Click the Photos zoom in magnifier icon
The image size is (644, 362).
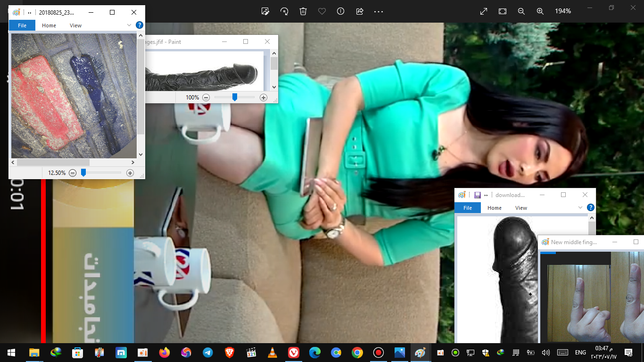point(540,11)
